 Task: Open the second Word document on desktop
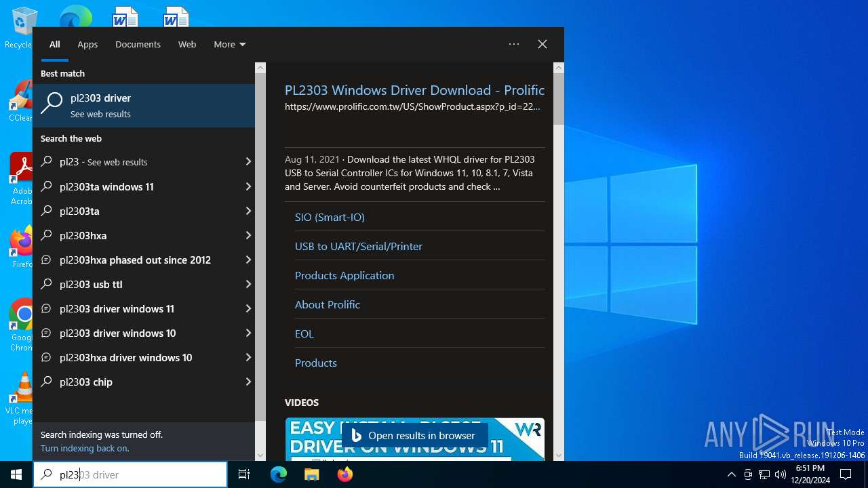click(x=176, y=16)
